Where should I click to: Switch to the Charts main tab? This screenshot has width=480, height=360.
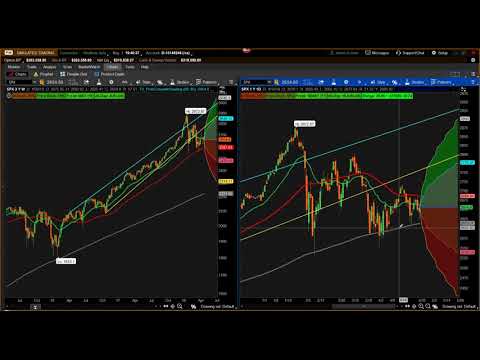tap(113, 67)
